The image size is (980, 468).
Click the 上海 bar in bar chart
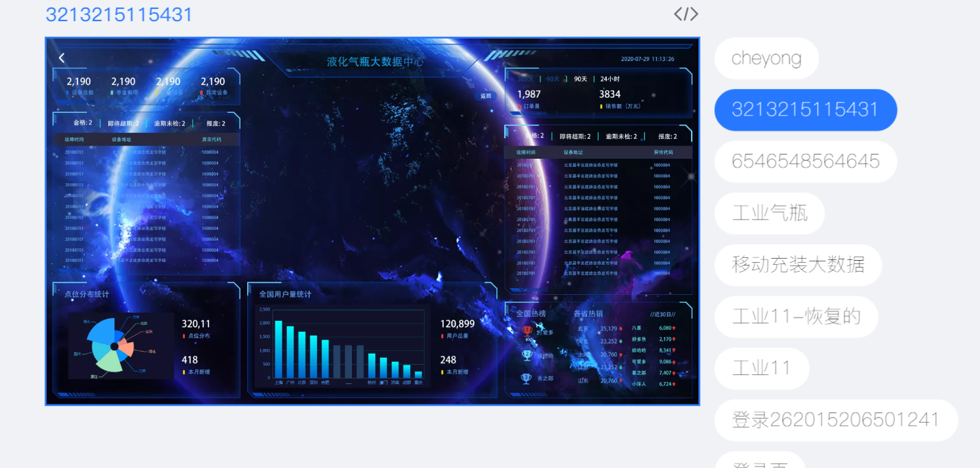pyautogui.click(x=278, y=349)
